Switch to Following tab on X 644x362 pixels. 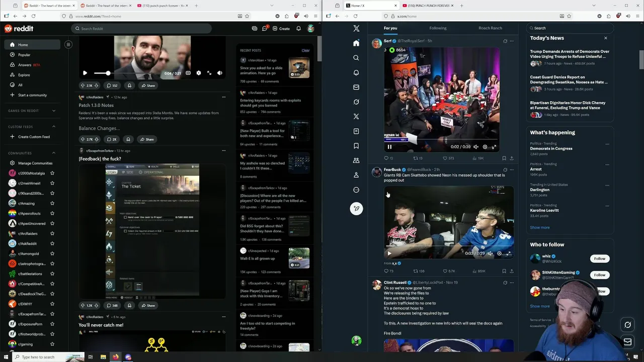point(438,28)
